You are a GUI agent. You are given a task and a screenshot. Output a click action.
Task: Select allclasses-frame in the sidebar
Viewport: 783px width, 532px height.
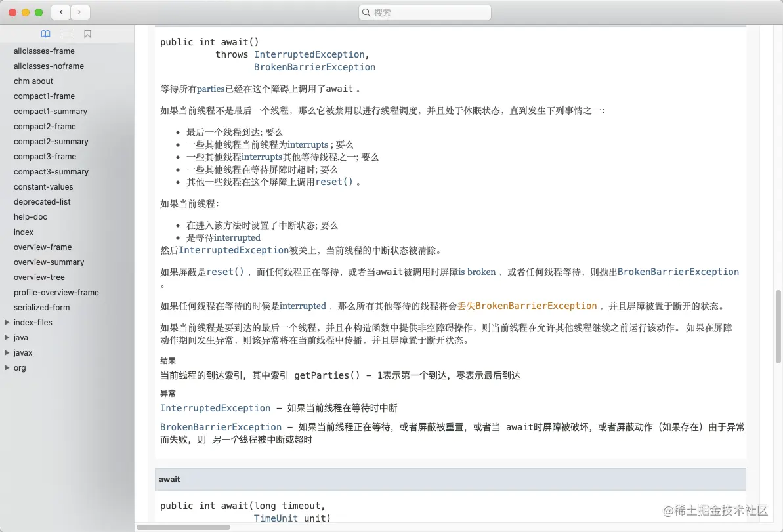(x=44, y=51)
